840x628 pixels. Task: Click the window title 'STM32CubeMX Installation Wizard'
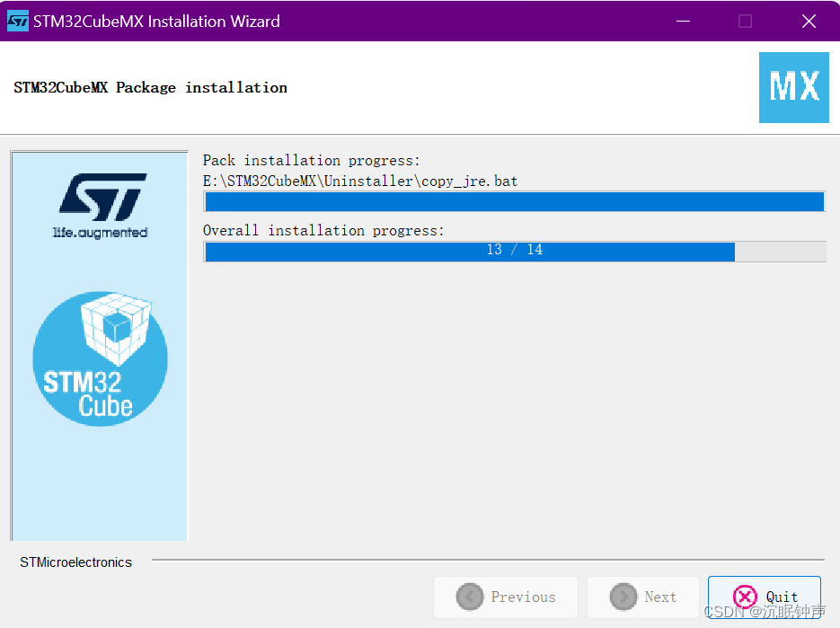(x=156, y=22)
